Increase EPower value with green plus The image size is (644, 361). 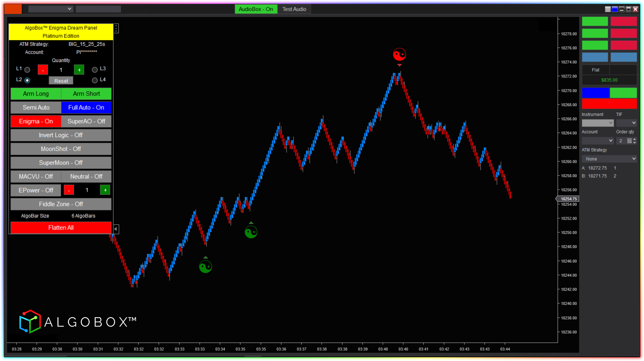click(105, 190)
